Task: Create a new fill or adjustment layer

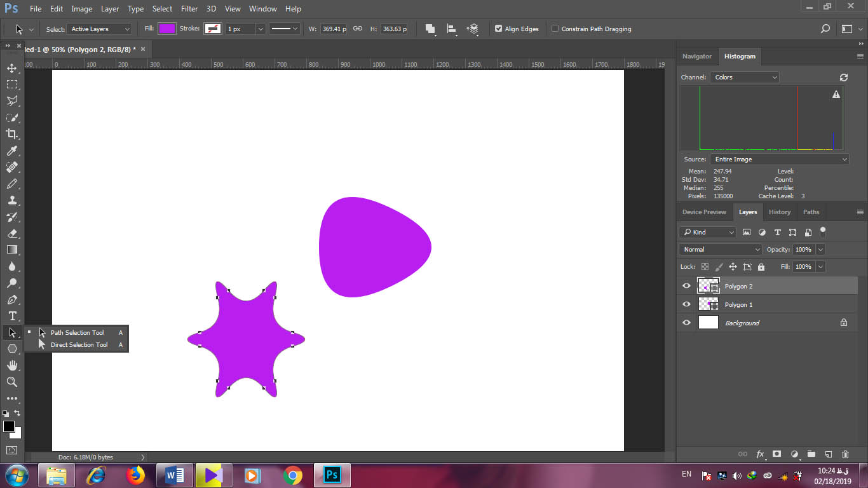Action: coord(794,454)
